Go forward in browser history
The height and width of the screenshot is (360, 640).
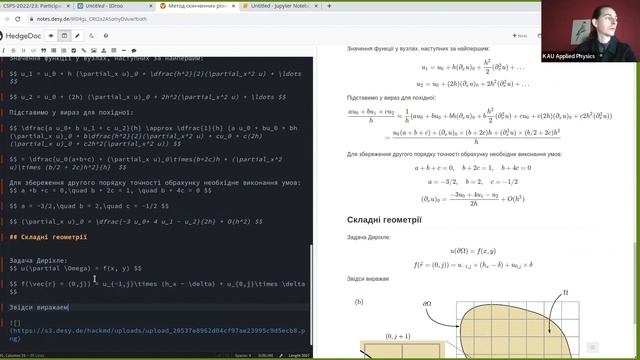(7, 19)
